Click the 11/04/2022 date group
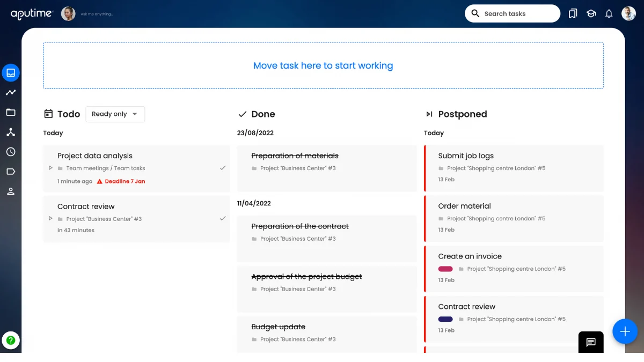Viewport: 644px width, 362px height. 254,203
